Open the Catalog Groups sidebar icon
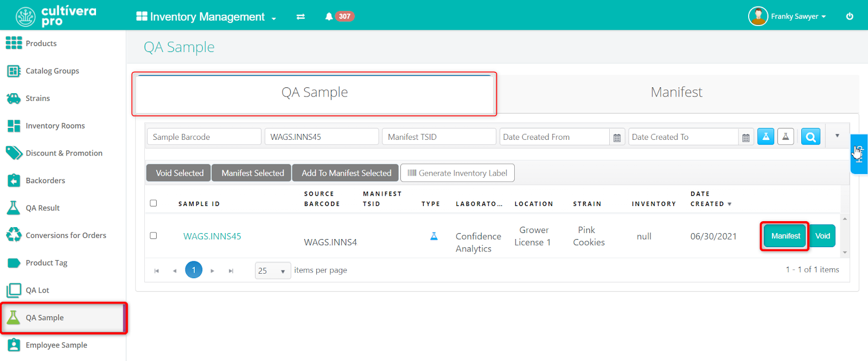Image resolution: width=868 pixels, height=361 pixels. 14,71
